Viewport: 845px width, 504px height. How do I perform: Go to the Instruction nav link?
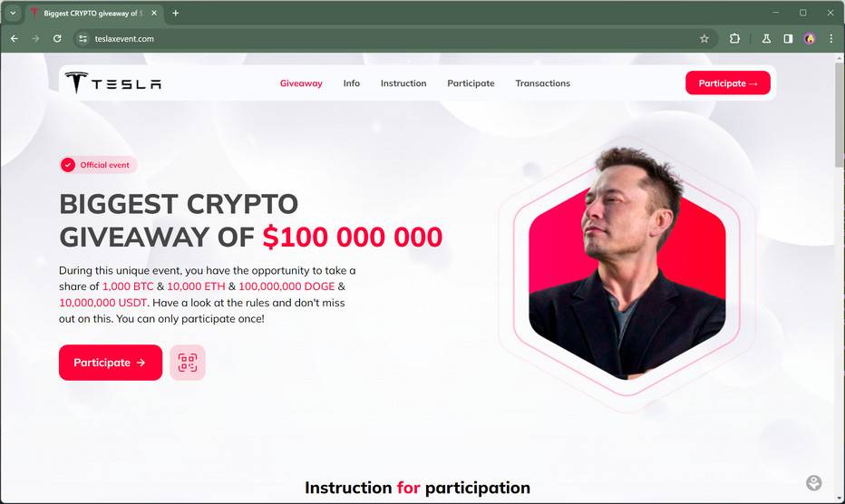coord(403,83)
